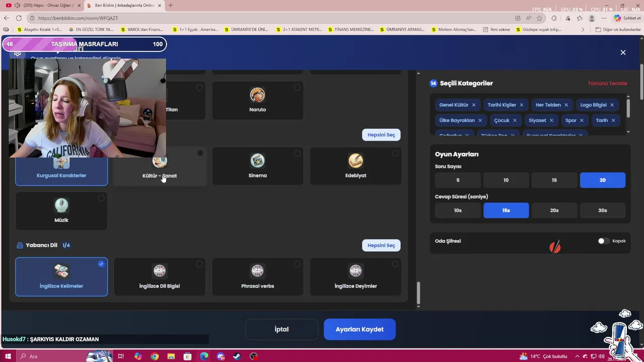Click the İngilizce Kelimeler card icon

61,271
